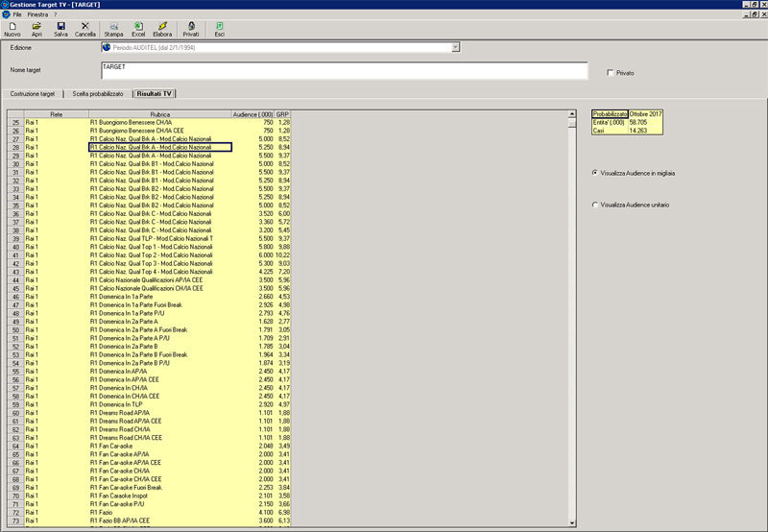Print results with Stampa icon

(x=113, y=29)
